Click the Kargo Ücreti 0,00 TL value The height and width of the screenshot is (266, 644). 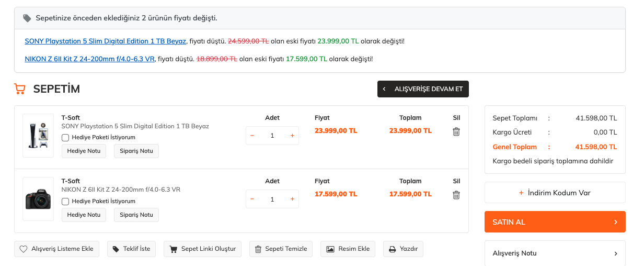coord(605,132)
